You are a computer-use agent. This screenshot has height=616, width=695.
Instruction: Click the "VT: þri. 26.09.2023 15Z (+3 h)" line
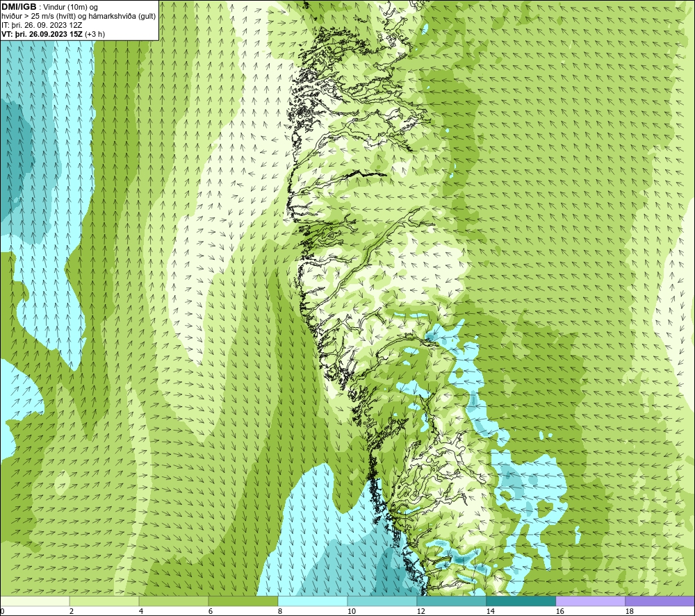pyautogui.click(x=54, y=34)
